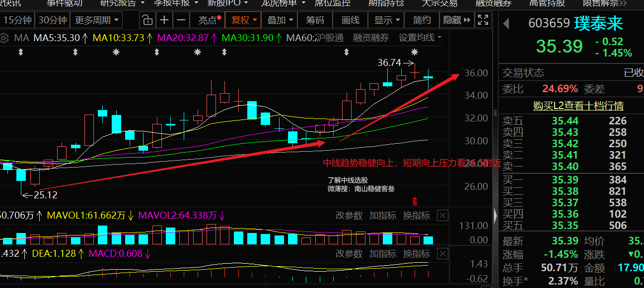The width and height of the screenshot is (644, 288).
Task: Select 卖三 ask price 35.42
Action: click(x=565, y=143)
